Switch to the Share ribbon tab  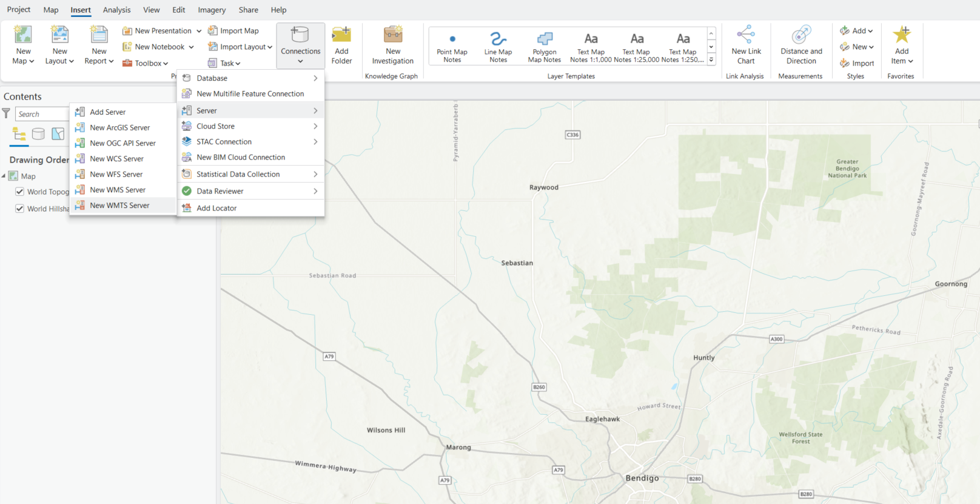click(248, 10)
